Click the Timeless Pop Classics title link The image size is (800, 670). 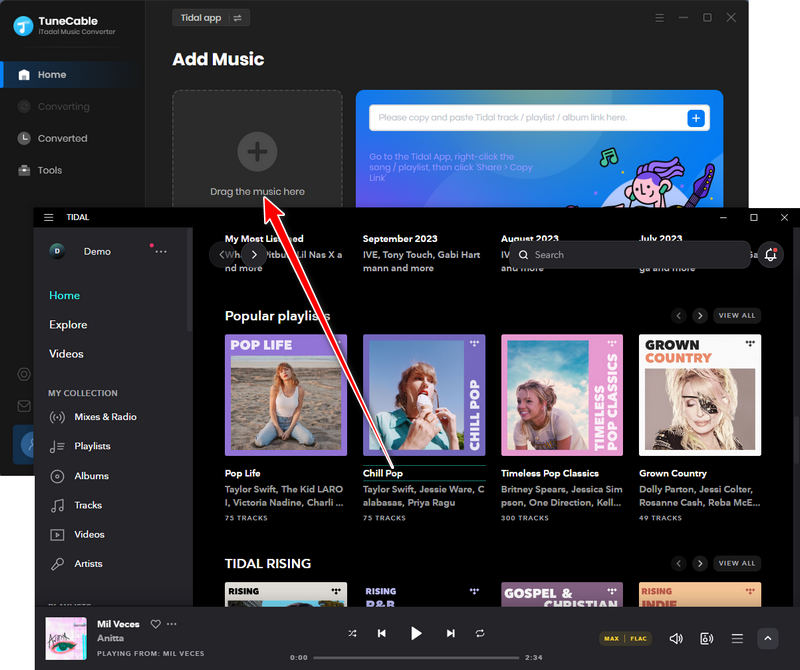[549, 473]
